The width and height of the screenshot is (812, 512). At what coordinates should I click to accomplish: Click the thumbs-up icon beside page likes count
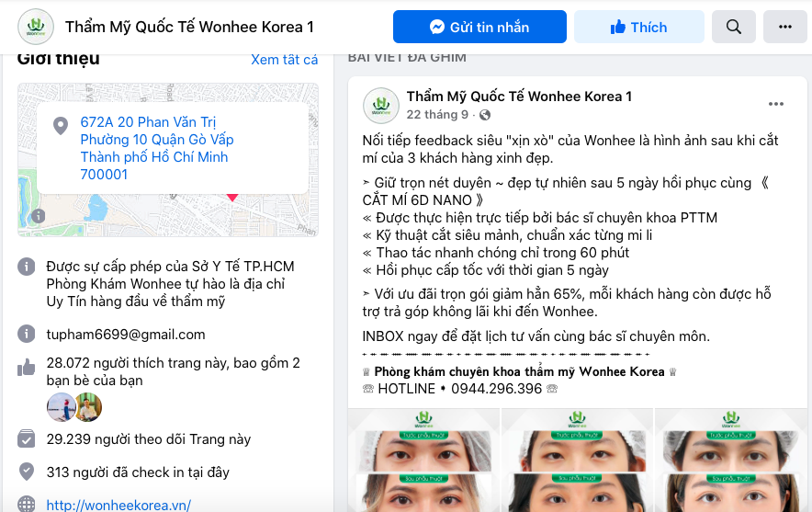27,368
